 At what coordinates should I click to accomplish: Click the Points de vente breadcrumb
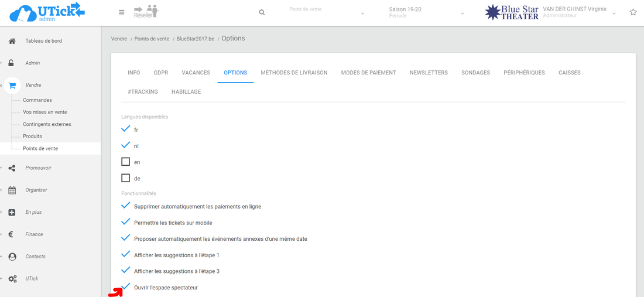[152, 39]
